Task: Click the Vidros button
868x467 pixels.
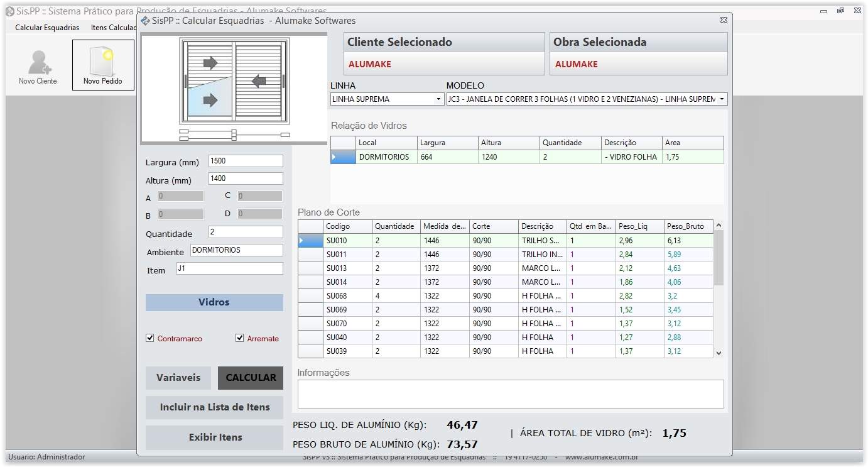Action: (x=214, y=302)
